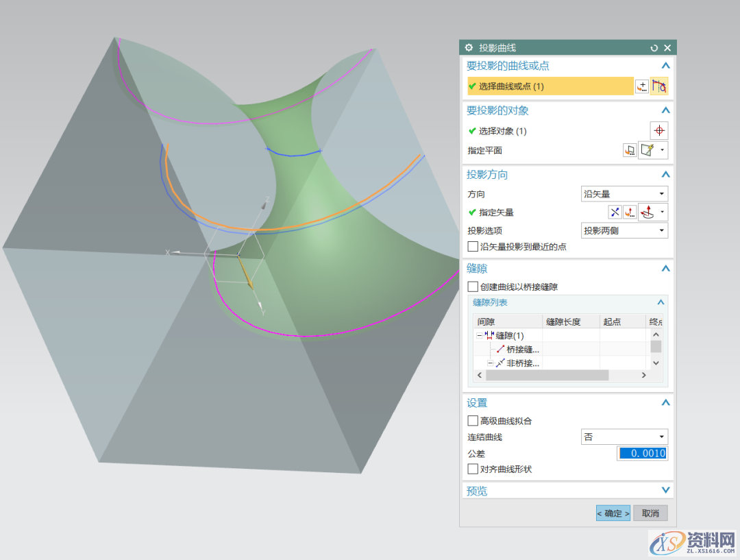The height and width of the screenshot is (560, 740).
Task: Click the 公差 tolerance input field
Action: (x=642, y=454)
